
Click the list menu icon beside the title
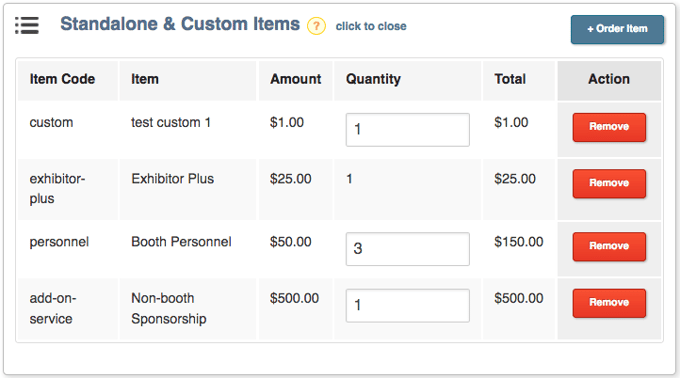27,26
